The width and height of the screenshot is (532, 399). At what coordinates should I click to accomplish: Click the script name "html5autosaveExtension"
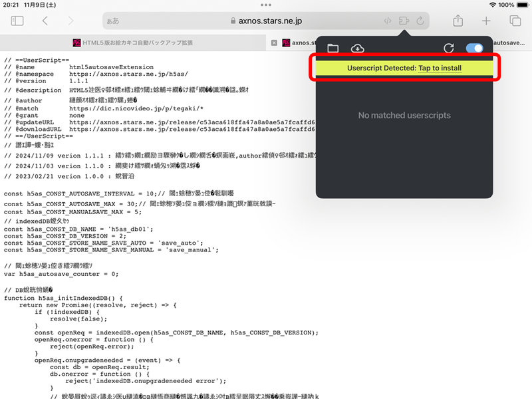pos(111,67)
